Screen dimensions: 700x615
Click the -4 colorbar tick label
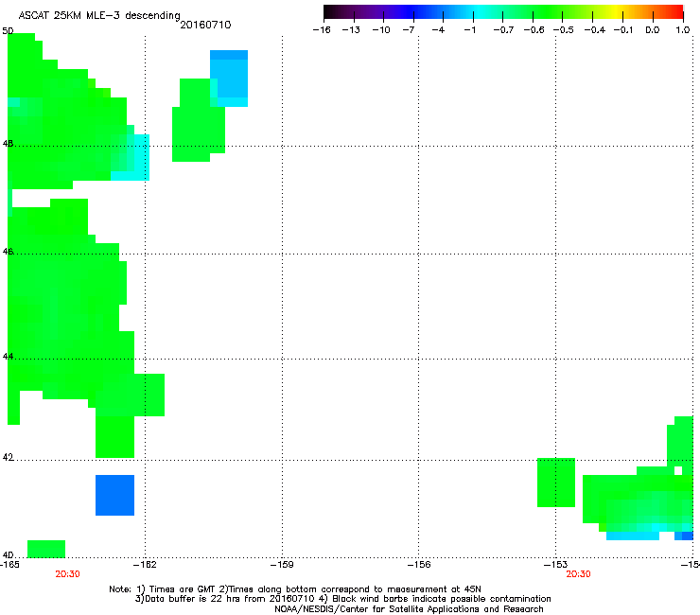coord(438,30)
